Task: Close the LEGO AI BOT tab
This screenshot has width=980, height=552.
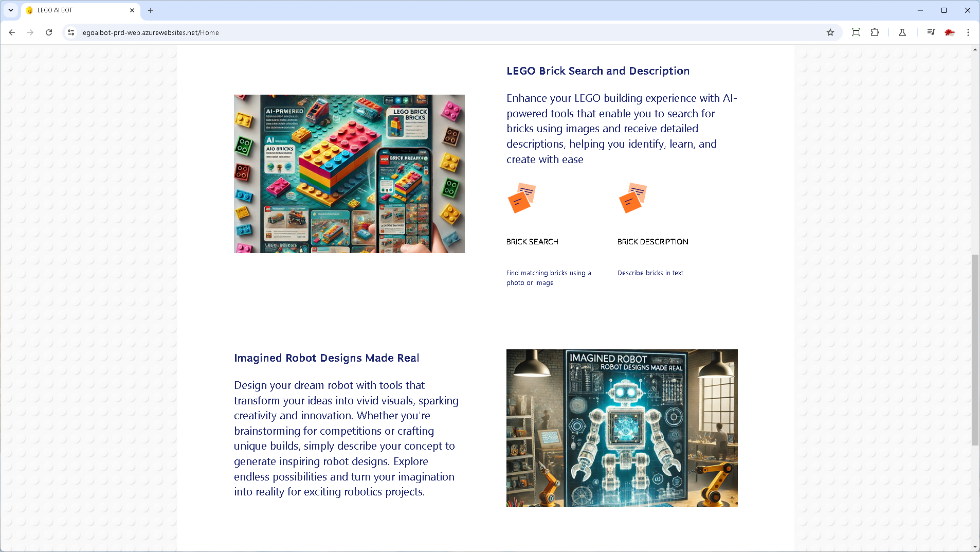Action: 132,10
